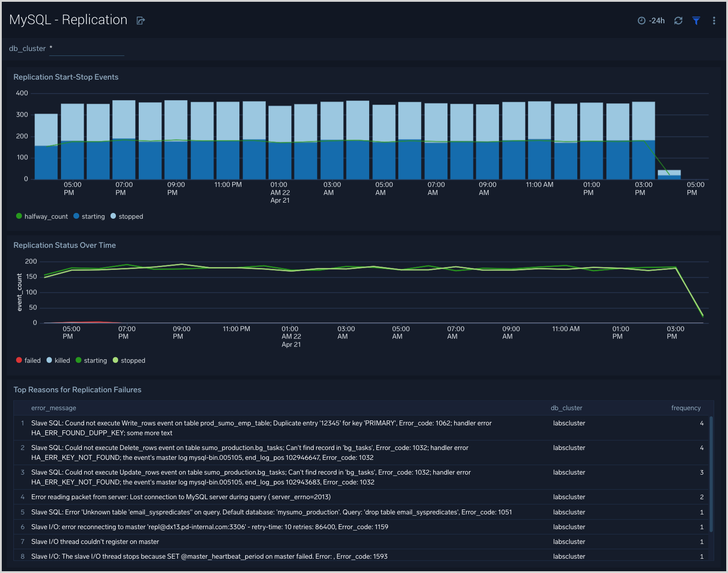Sort the table by frequency column
728x573 pixels.
coord(686,407)
